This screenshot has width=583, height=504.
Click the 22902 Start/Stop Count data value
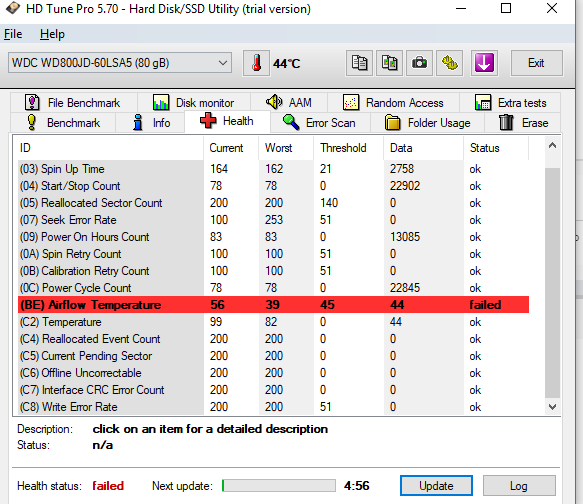pos(405,186)
